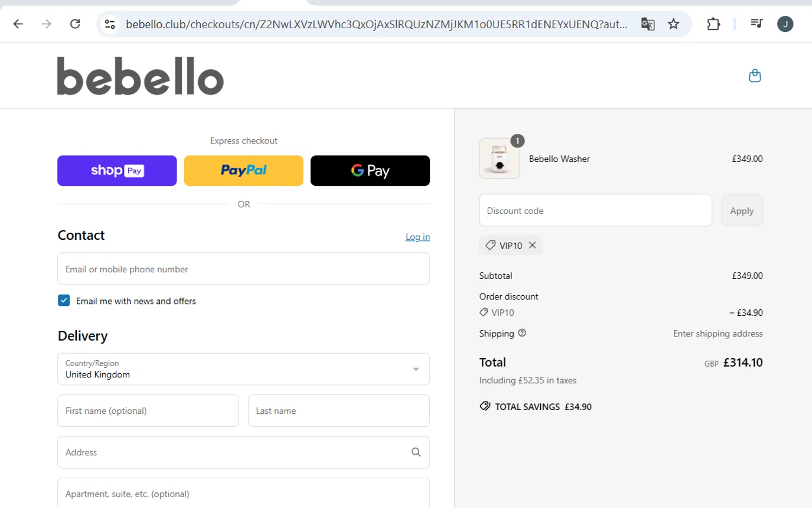
Task: Click the translate page icon
Action: [647, 24]
